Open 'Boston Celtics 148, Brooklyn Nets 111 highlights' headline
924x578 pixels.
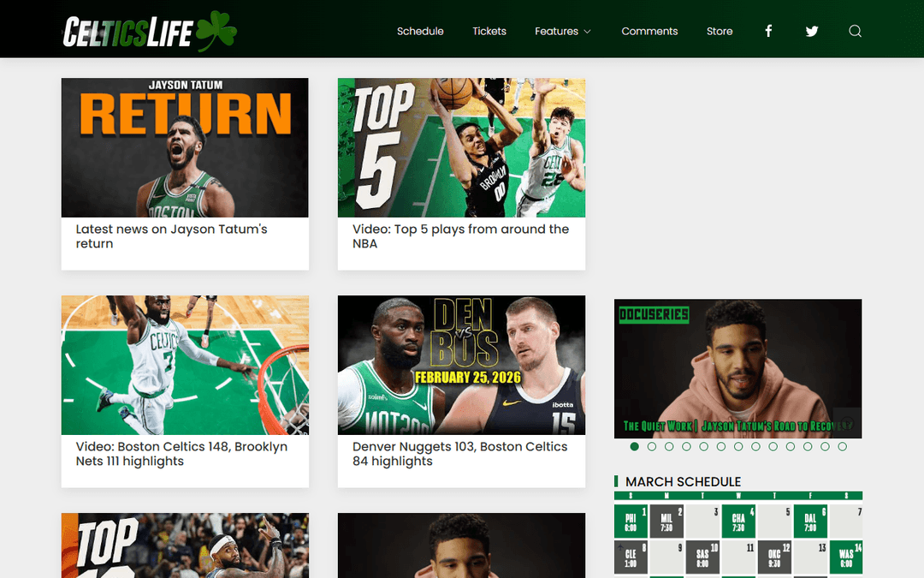[181, 454]
